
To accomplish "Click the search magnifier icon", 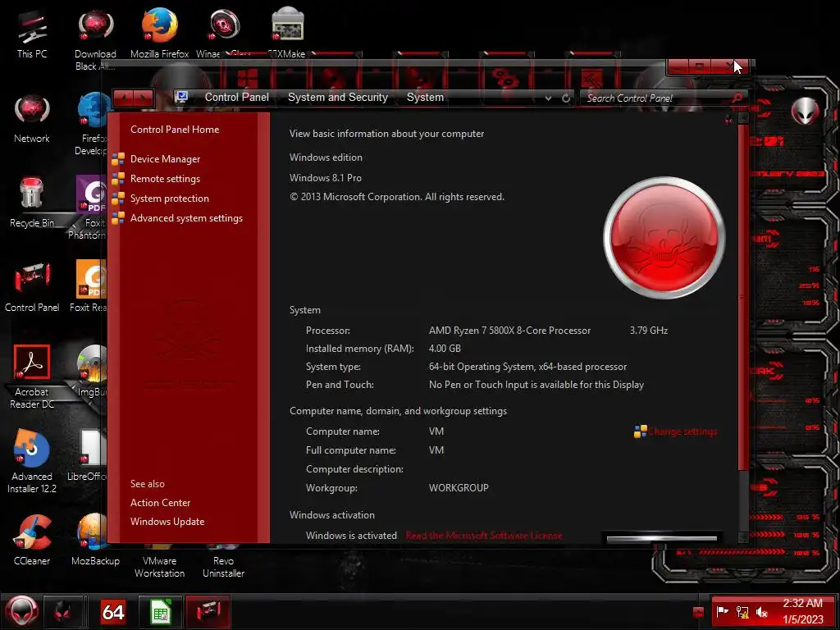I will click(x=737, y=98).
